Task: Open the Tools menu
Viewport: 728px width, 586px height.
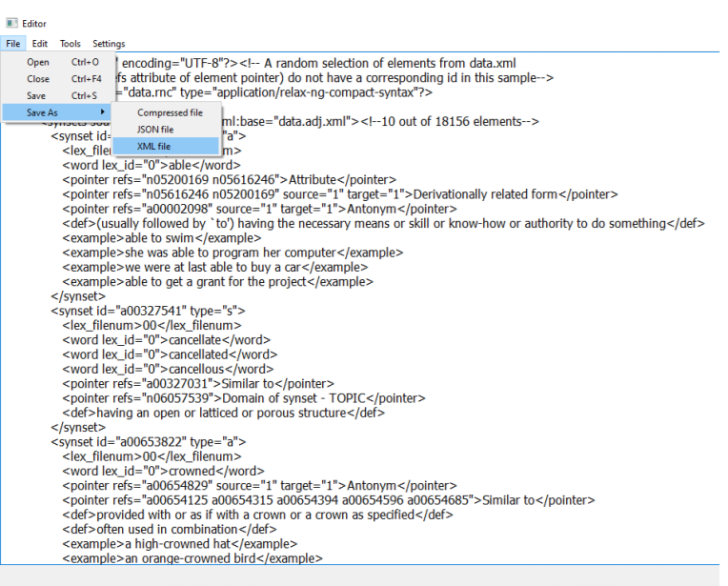Action: click(71, 44)
